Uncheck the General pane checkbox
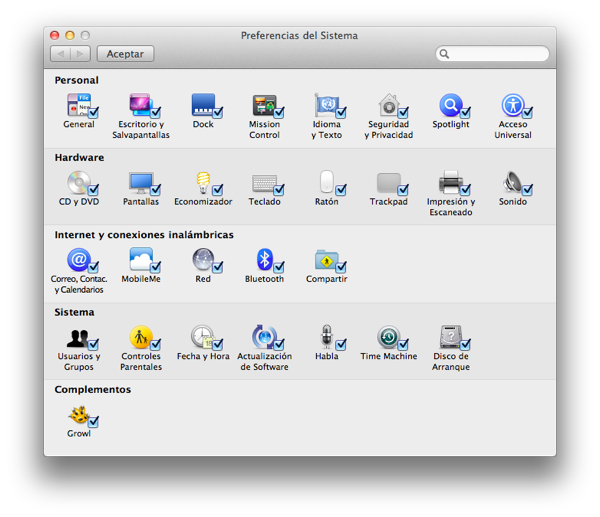 tap(93, 113)
